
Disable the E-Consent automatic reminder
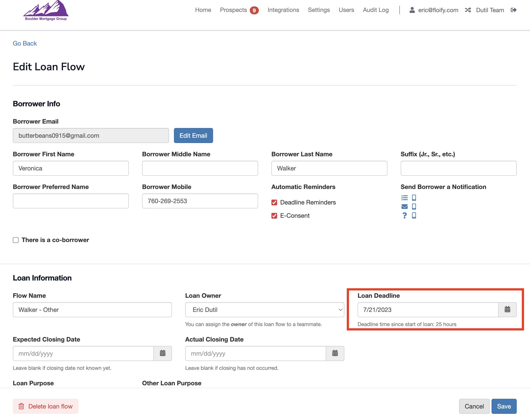[x=274, y=216]
